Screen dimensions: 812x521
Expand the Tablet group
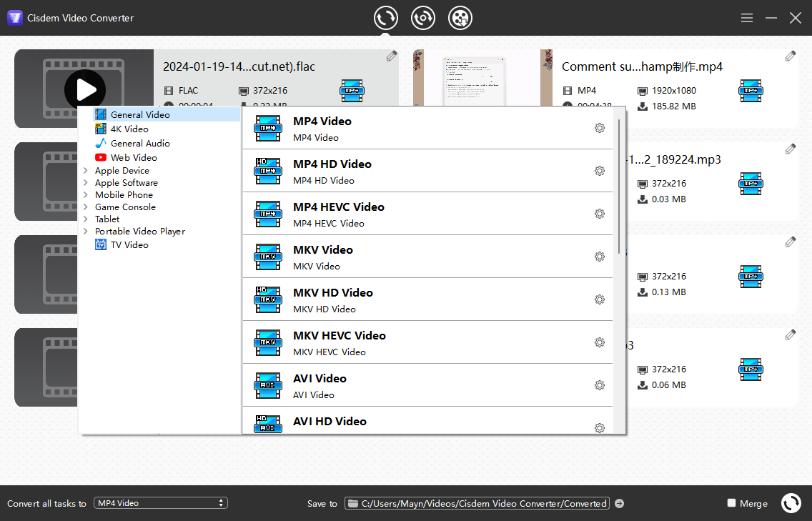coord(86,219)
